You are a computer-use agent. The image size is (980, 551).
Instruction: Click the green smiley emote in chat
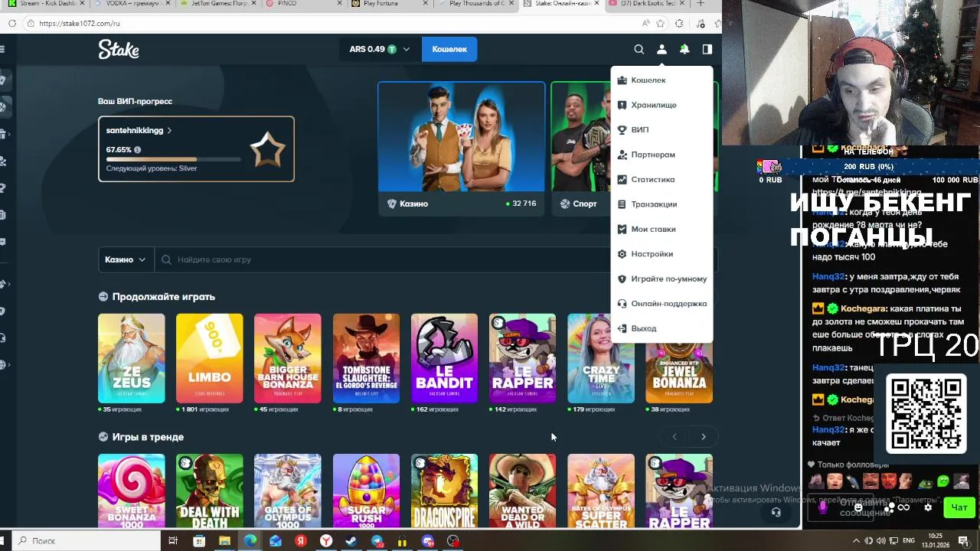tap(943, 481)
